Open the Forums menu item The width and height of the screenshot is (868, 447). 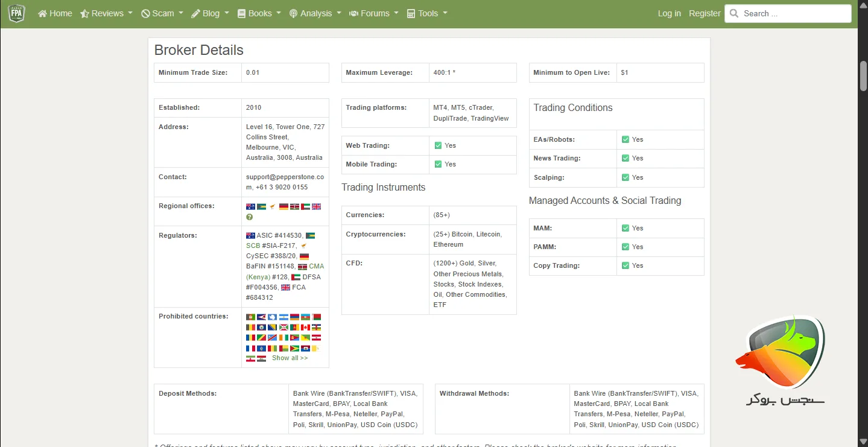(x=374, y=13)
